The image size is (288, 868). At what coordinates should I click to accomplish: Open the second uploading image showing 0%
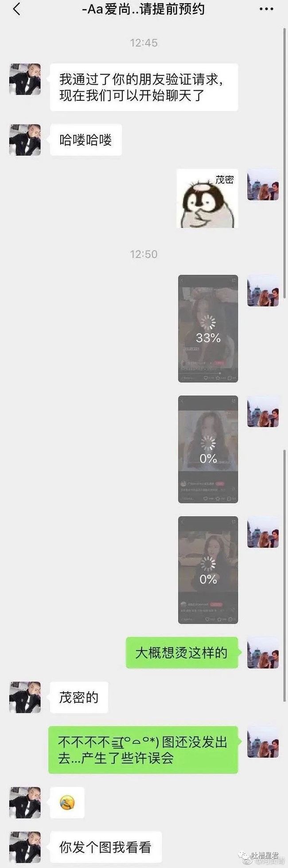208,449
